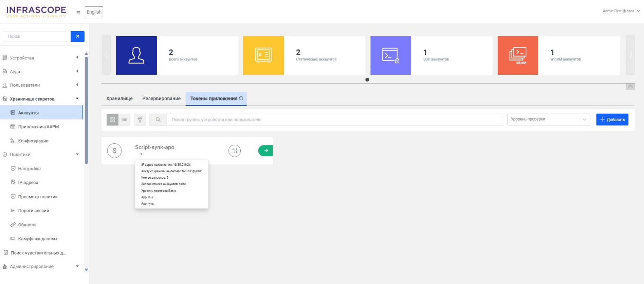
Task: Click the Script-synk-apo token name
Action: 154,147
